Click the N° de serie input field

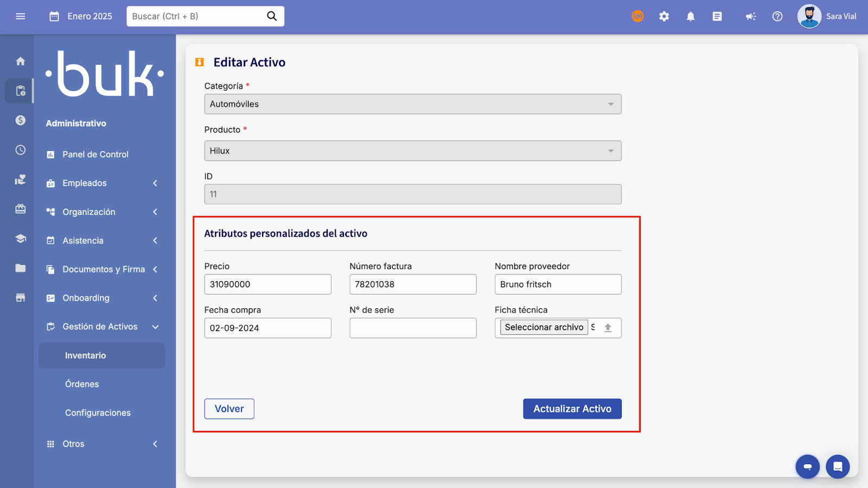pos(412,328)
